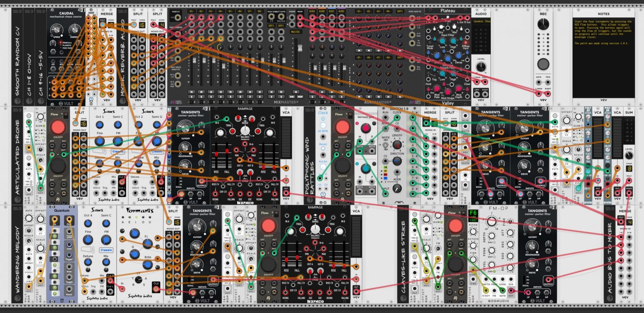Open the Classic waveform selector under Semi C, Oct 1
The height and width of the screenshot is (313, 644).
[x=118, y=151]
